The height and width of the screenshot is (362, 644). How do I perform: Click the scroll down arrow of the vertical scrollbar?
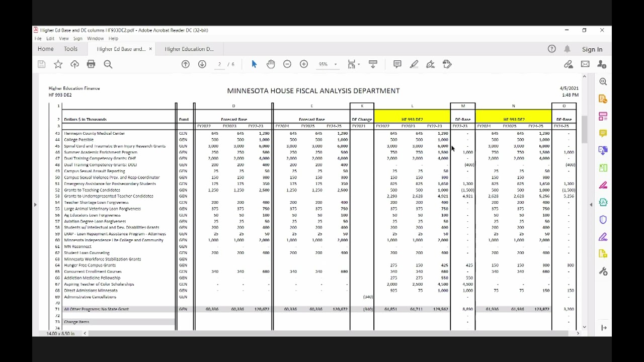584,327
